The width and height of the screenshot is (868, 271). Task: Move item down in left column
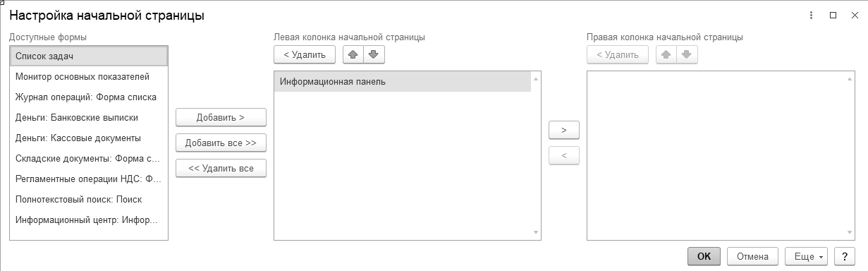coord(374,54)
